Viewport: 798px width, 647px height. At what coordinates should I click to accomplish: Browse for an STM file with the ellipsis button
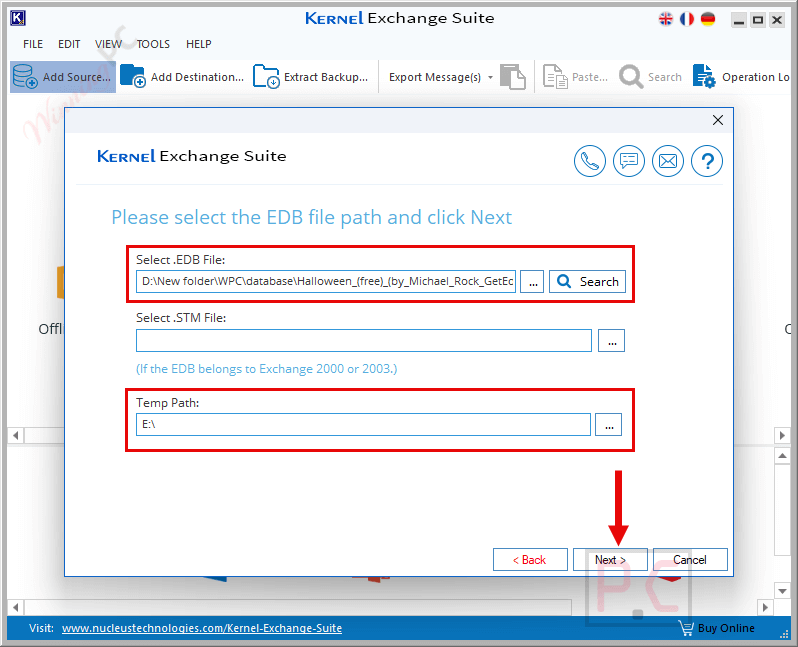(611, 341)
